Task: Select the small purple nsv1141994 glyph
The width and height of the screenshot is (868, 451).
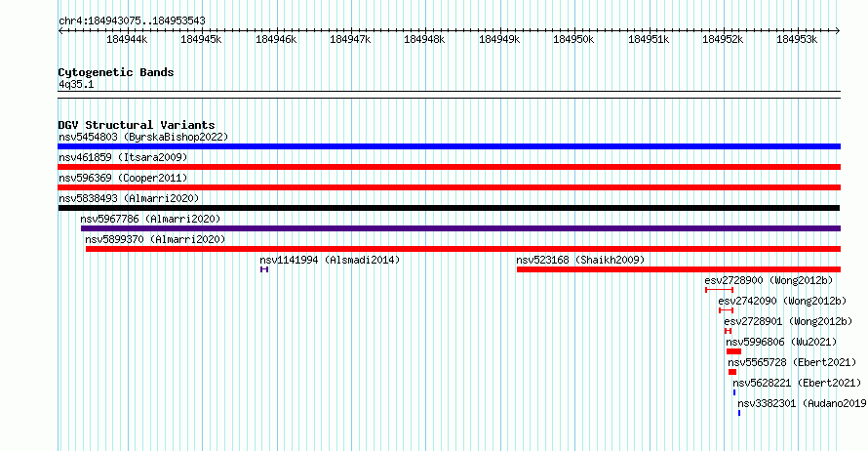Action: (264, 269)
